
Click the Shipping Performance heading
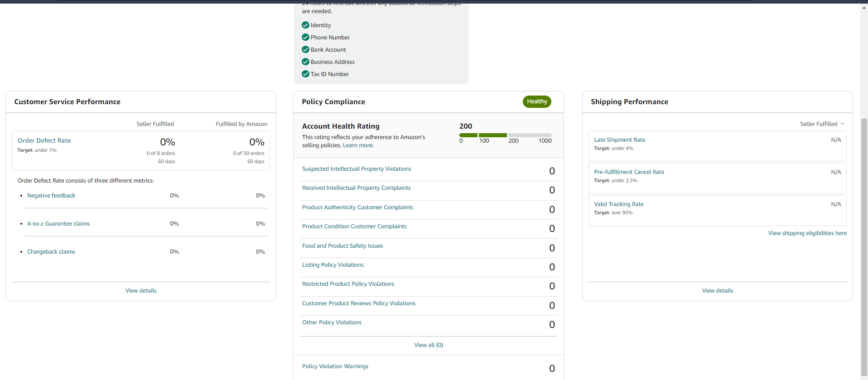(629, 101)
